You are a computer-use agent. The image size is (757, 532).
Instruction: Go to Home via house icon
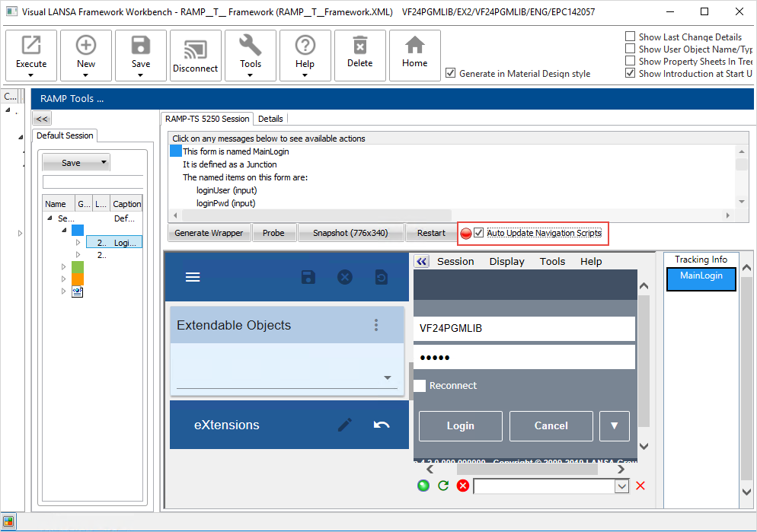[415, 45]
